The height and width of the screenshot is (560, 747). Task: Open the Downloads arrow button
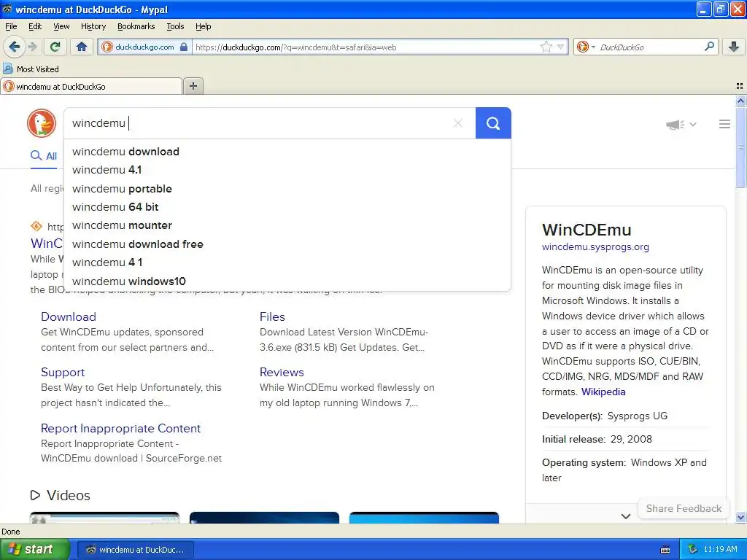[x=734, y=47]
